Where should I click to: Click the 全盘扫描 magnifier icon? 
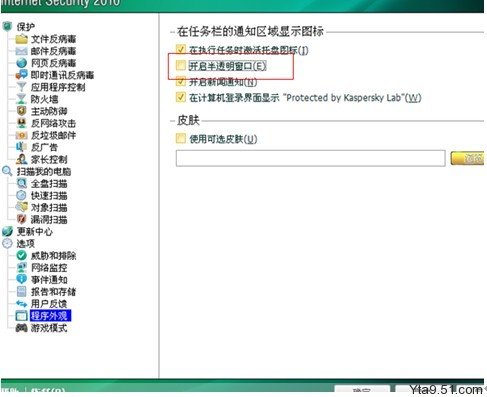[21, 183]
